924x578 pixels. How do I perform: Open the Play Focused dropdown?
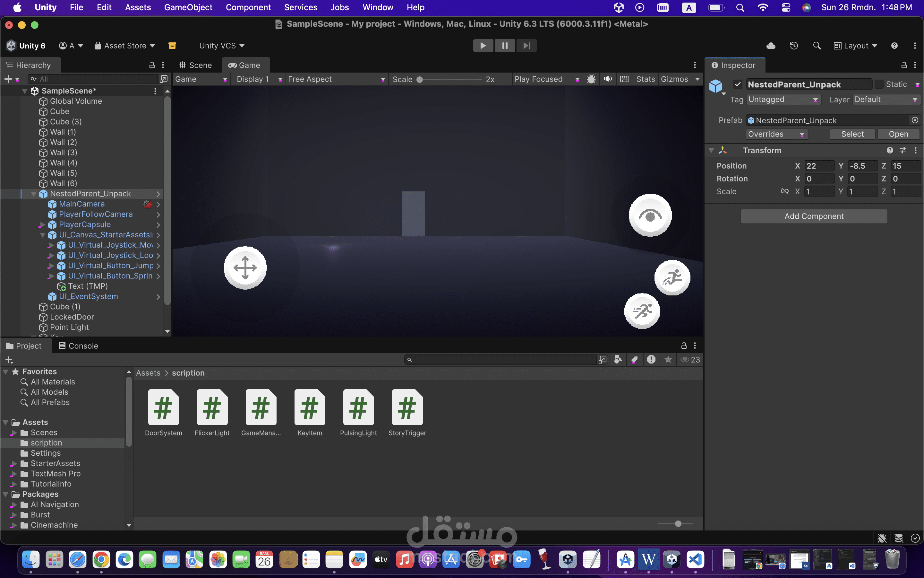(547, 79)
